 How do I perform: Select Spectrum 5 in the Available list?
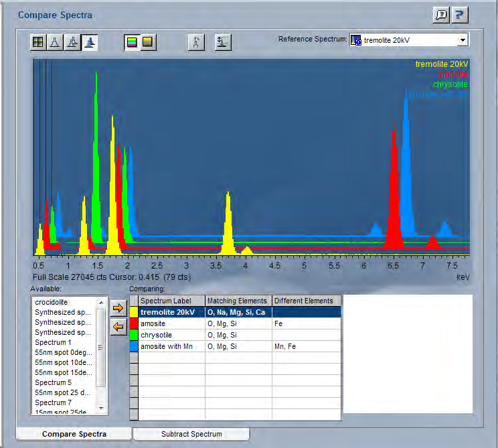point(53,382)
